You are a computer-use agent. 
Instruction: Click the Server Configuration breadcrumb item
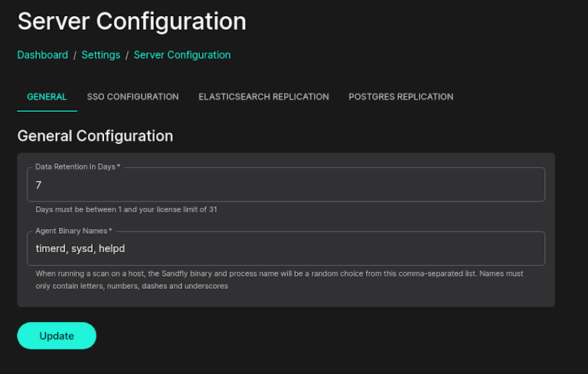tap(182, 55)
